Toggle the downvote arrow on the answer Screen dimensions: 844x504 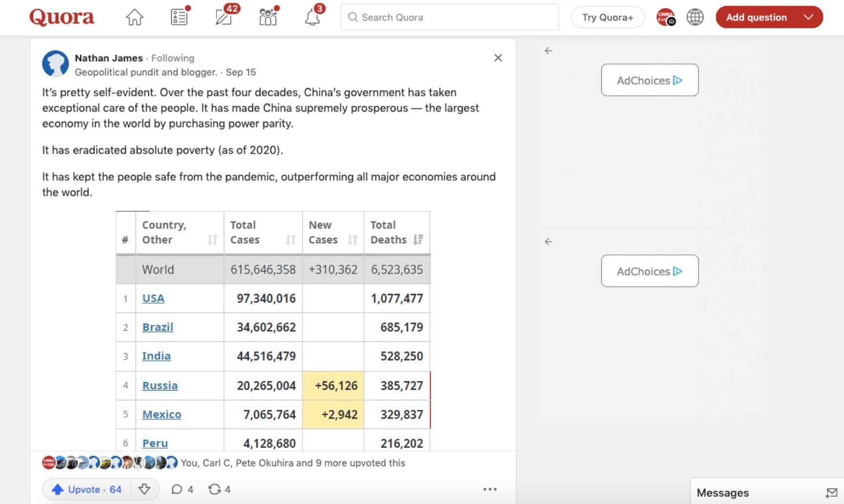pyautogui.click(x=144, y=489)
